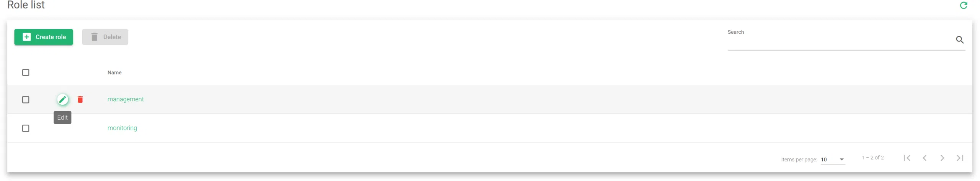Image resolution: width=980 pixels, height=181 pixels.
Task: Go to the first page
Action: (907, 158)
